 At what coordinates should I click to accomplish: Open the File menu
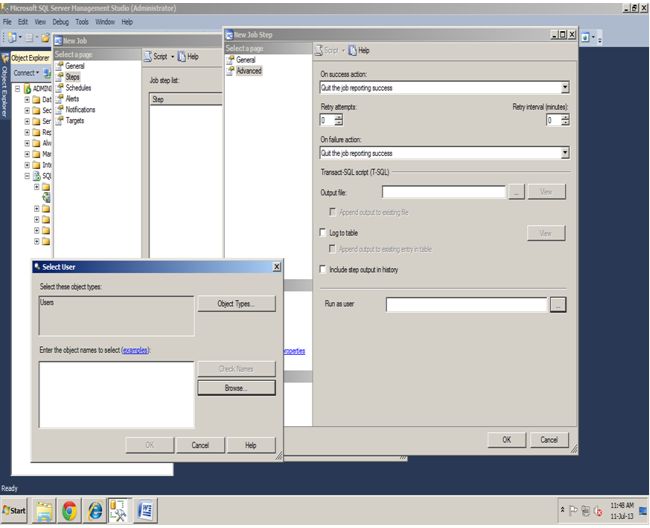(x=7, y=22)
